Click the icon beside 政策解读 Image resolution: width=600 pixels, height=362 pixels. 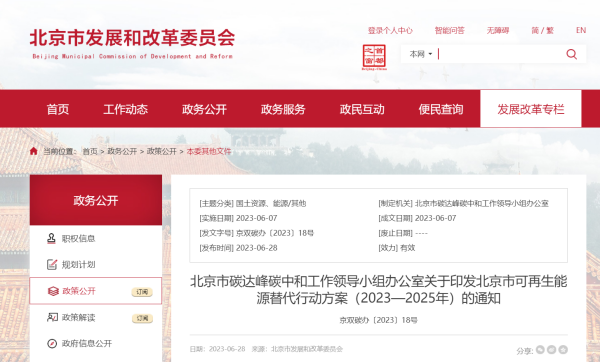52,317
